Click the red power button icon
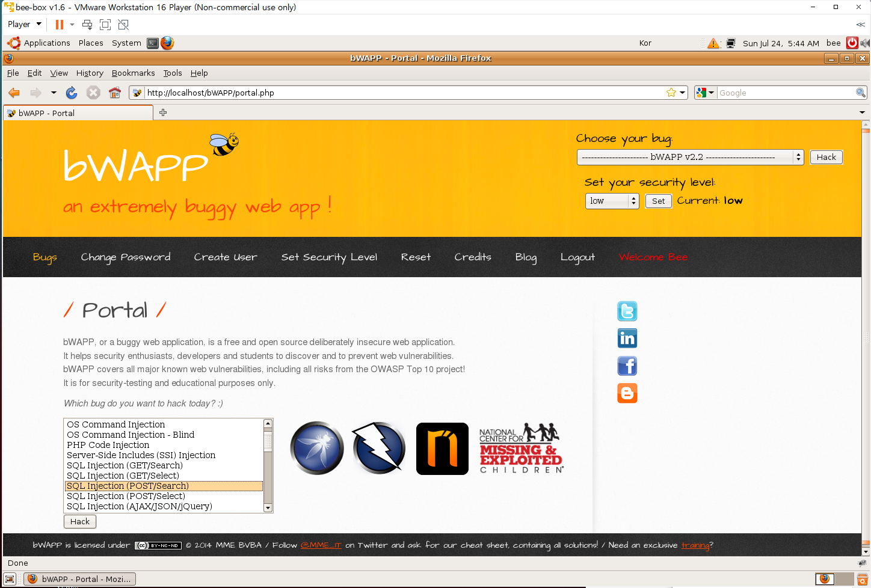The height and width of the screenshot is (588, 871). click(x=852, y=43)
